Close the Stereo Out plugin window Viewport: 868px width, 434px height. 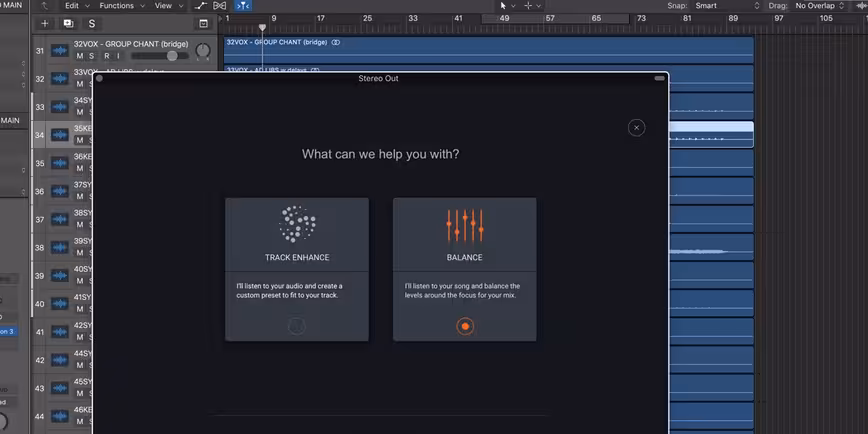pyautogui.click(x=99, y=79)
